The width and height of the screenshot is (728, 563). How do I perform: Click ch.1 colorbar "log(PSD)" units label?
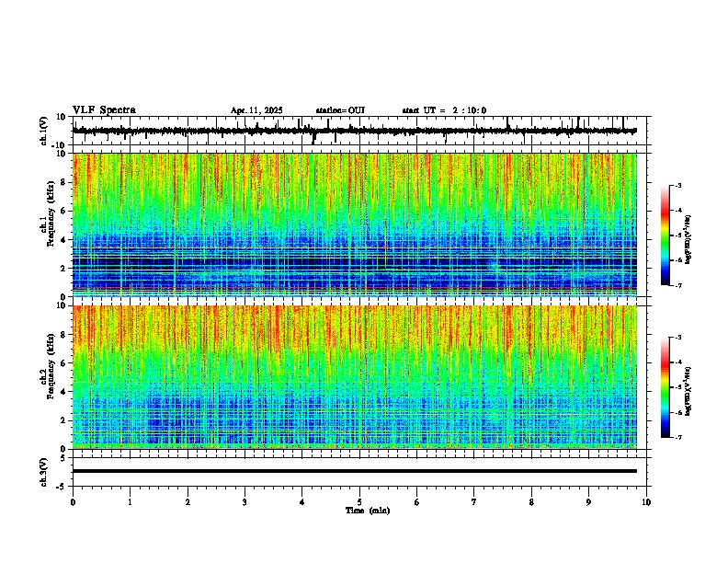point(688,239)
